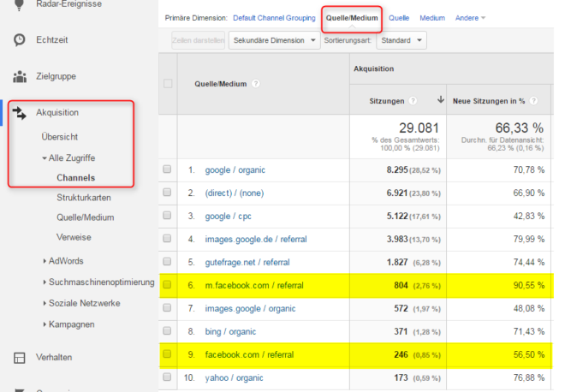Open the google / organic link
Image resolution: width=565 pixels, height=392 pixels.
235,170
